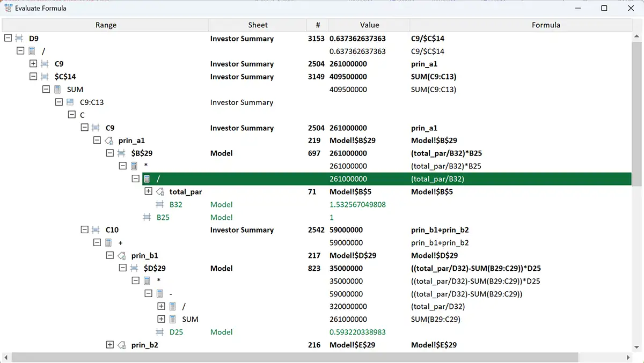
Task: Click the $D$29 cell icon
Action: (x=134, y=268)
